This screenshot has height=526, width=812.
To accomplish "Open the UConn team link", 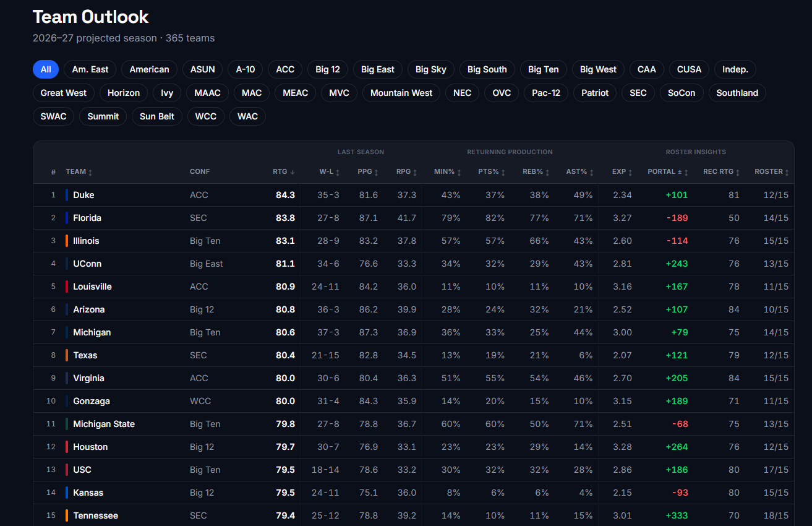I will coord(87,264).
